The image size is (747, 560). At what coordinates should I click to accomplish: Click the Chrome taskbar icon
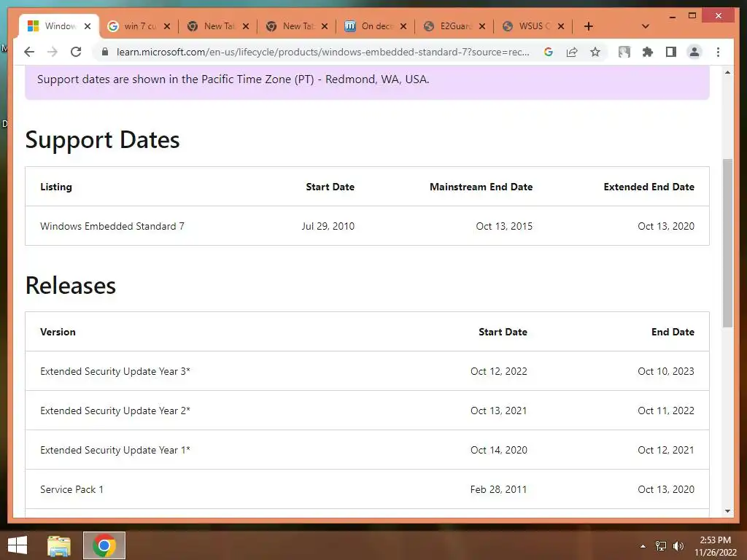click(x=104, y=545)
